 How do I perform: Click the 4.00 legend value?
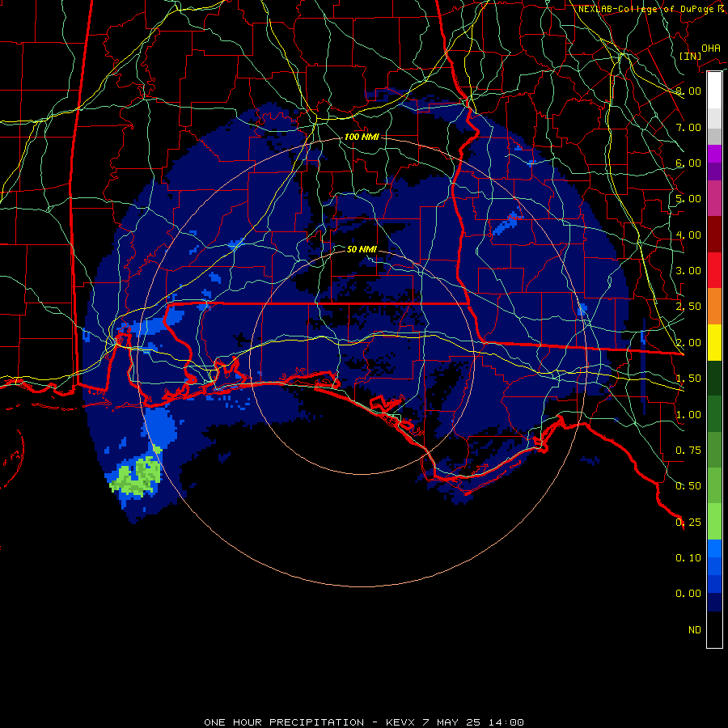pos(688,235)
